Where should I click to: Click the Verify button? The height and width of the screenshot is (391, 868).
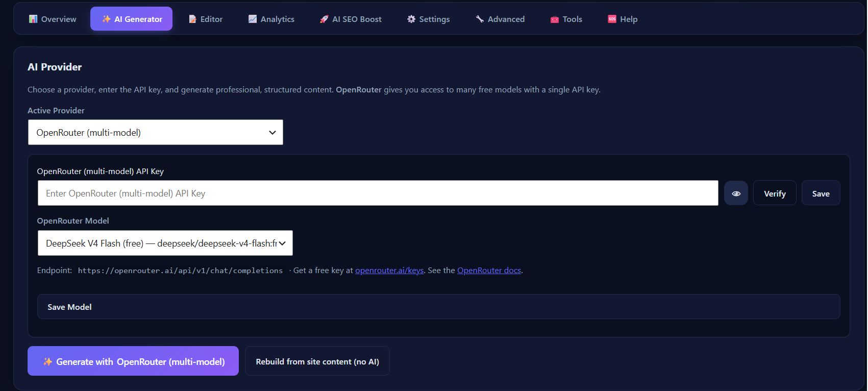pyautogui.click(x=775, y=193)
